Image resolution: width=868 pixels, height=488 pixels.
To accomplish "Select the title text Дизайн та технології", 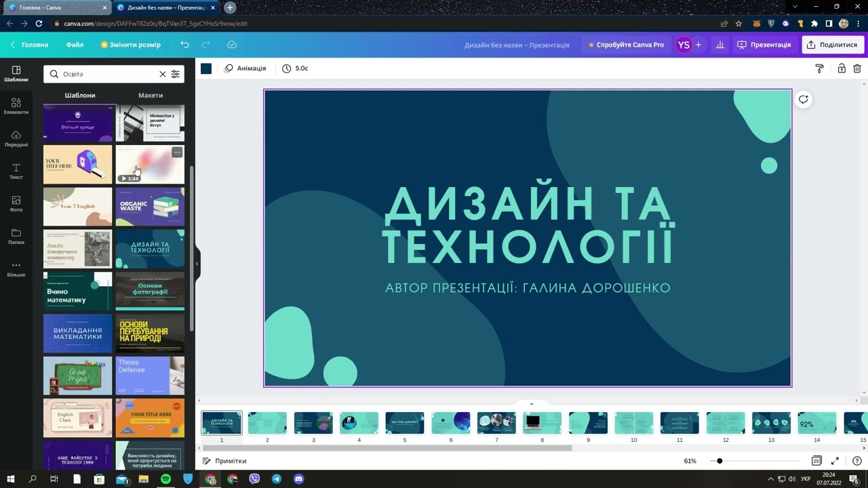I will pyautogui.click(x=528, y=224).
